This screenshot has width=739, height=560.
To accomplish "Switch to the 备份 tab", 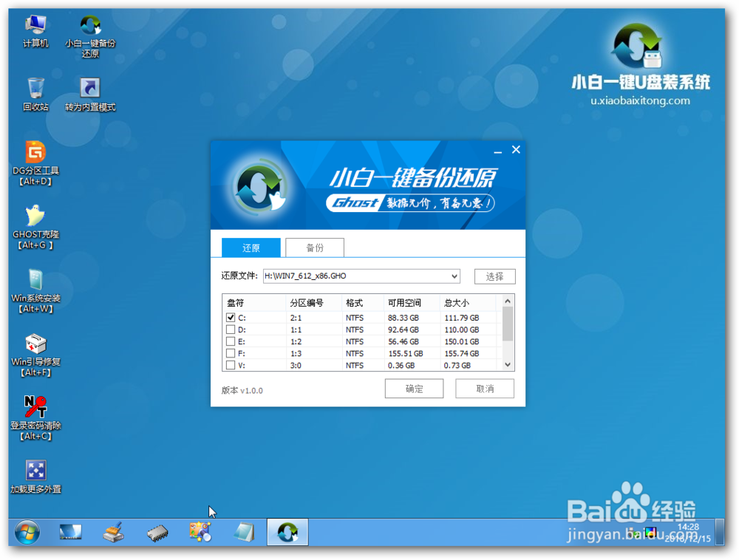I will pos(314,247).
